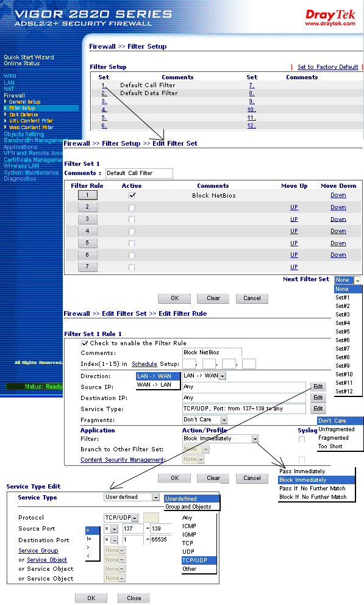364x605 pixels.
Task: Choose 'Fragmented' in fragments list
Action: pyautogui.click(x=333, y=437)
